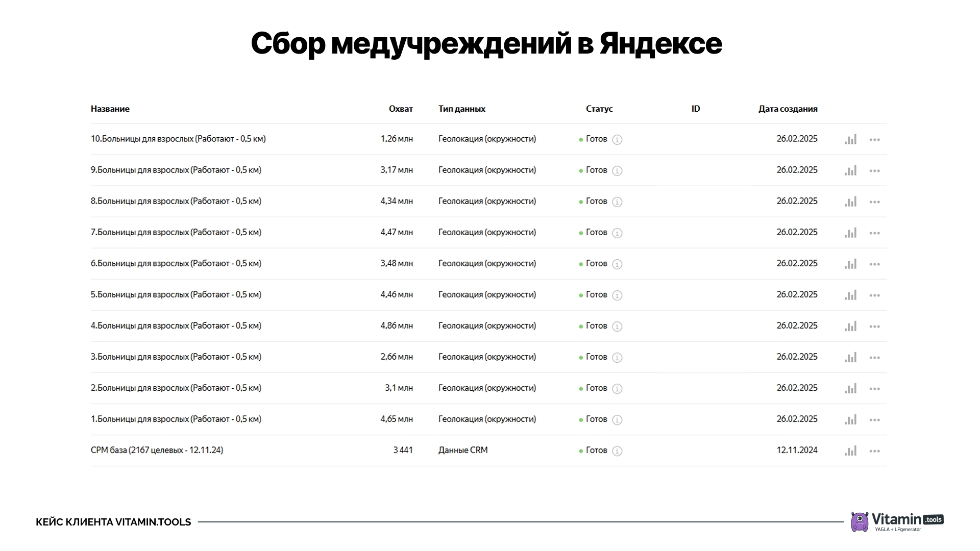Click the info icon next to first "Готов" status

[617, 139]
